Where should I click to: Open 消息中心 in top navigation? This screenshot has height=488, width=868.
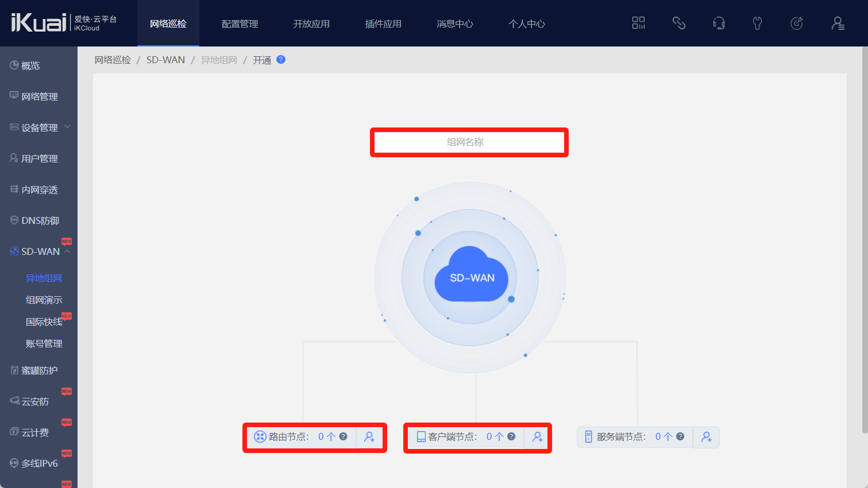[x=454, y=24]
